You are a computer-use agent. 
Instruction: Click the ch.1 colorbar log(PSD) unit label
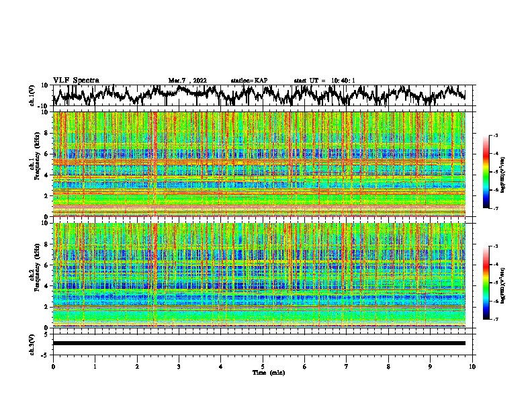pyautogui.click(x=503, y=175)
